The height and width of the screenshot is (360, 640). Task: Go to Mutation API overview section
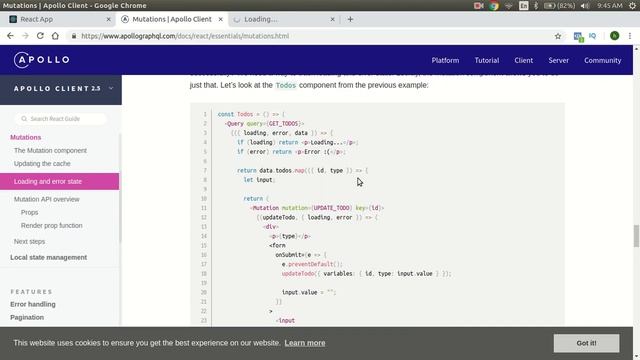coord(47,199)
